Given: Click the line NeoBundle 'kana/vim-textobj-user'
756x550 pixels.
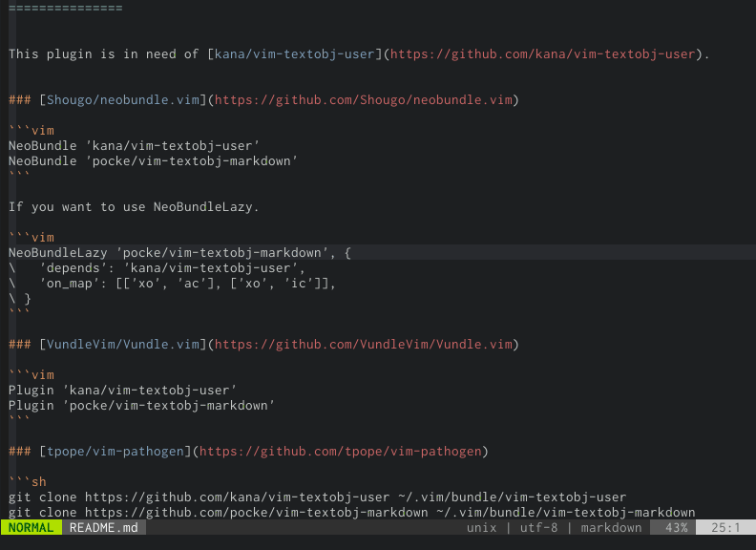Looking at the screenshot, I should tap(134, 146).
